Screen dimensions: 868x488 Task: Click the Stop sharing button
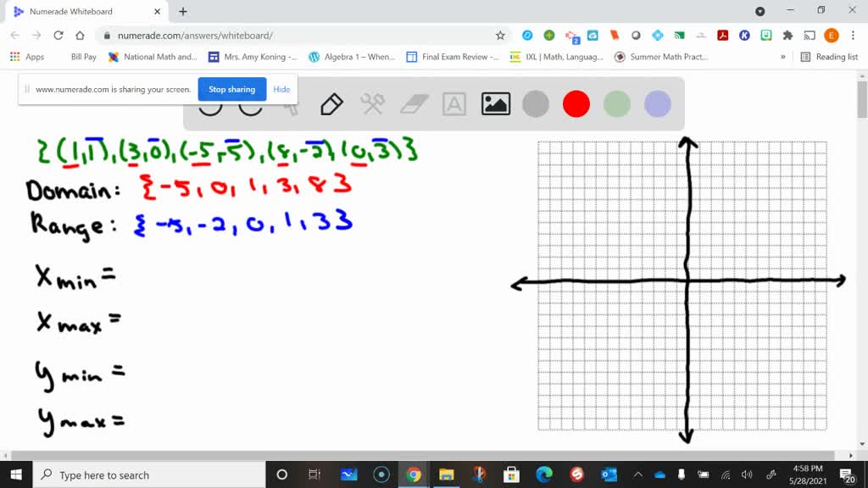coord(231,89)
